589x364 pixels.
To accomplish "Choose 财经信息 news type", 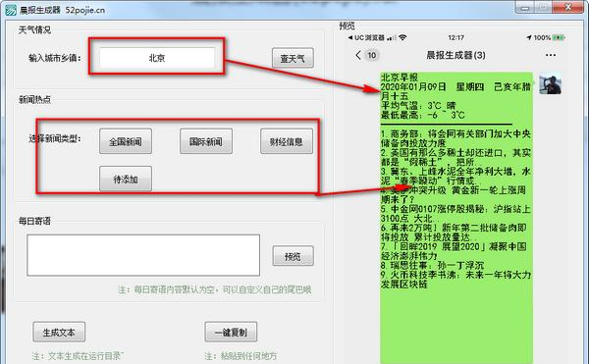I will click(x=287, y=141).
